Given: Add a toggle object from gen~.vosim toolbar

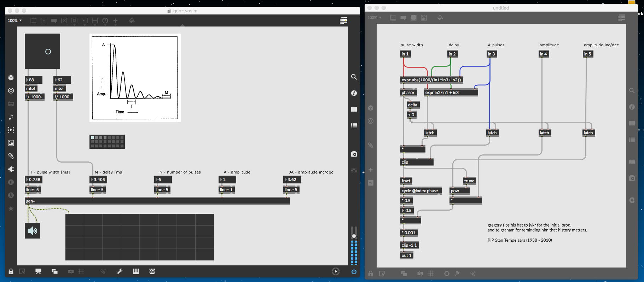Looking at the screenshot, I should coord(64,20).
